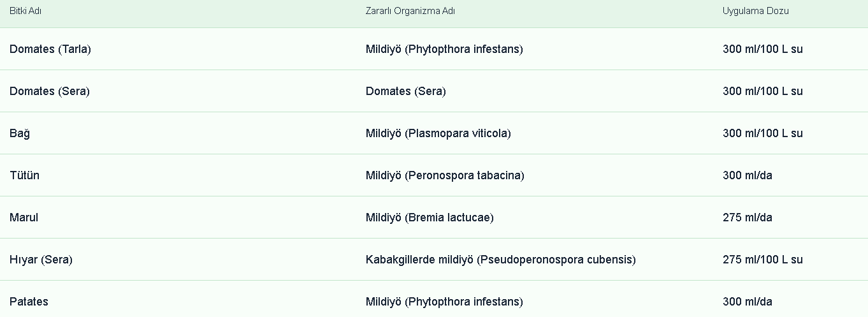Select the 275 ml/da dose for Marul
The image size is (868, 317).
[747, 217]
